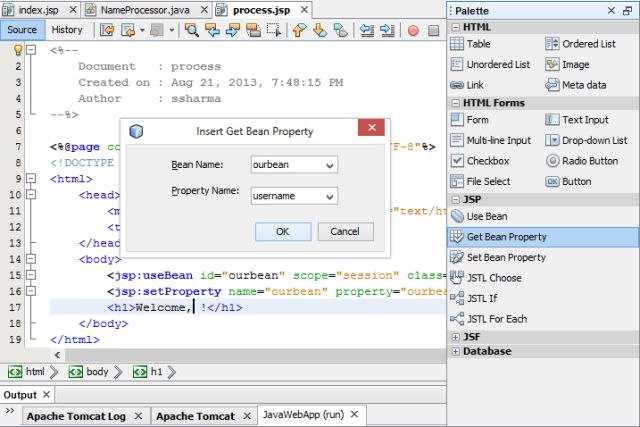
Task: Switch editor to History view
Action: [x=67, y=30]
